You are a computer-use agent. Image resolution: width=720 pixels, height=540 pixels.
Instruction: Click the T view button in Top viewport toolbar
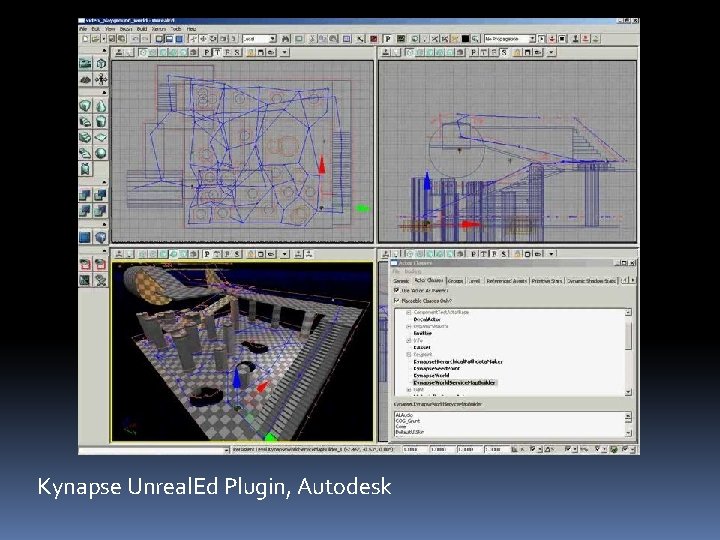(x=217, y=52)
